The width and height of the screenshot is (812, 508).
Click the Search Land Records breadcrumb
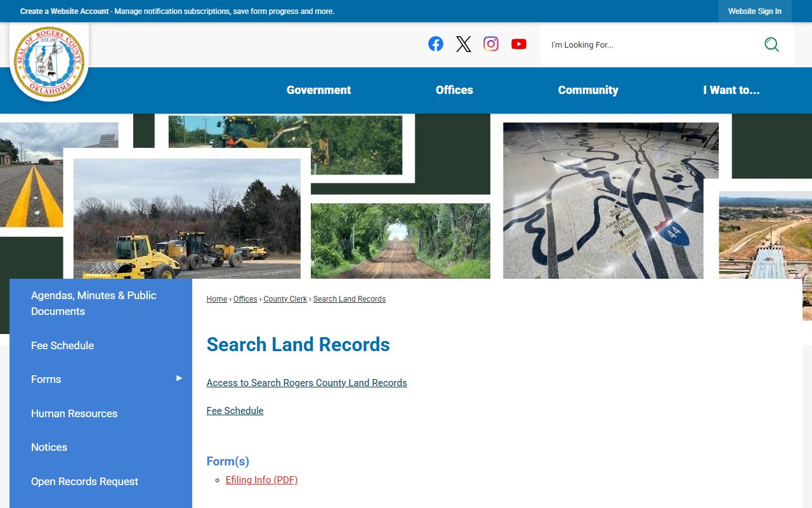click(x=349, y=299)
